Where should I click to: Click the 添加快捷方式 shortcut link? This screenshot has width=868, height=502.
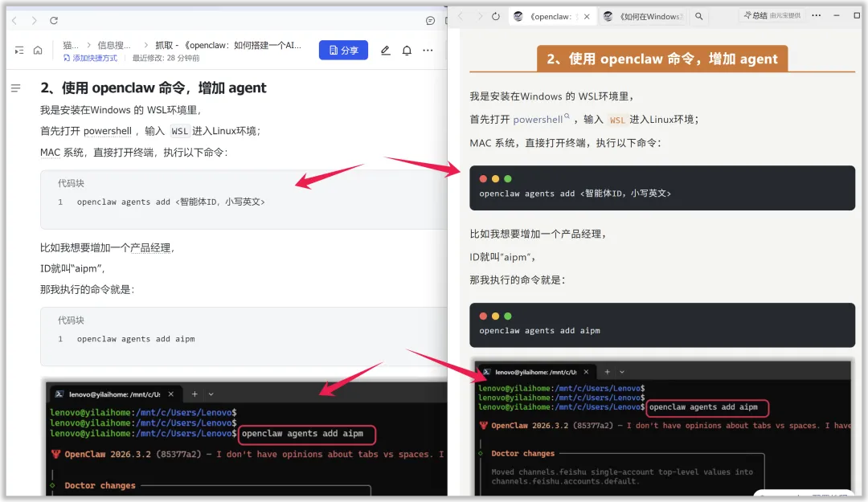(x=90, y=58)
